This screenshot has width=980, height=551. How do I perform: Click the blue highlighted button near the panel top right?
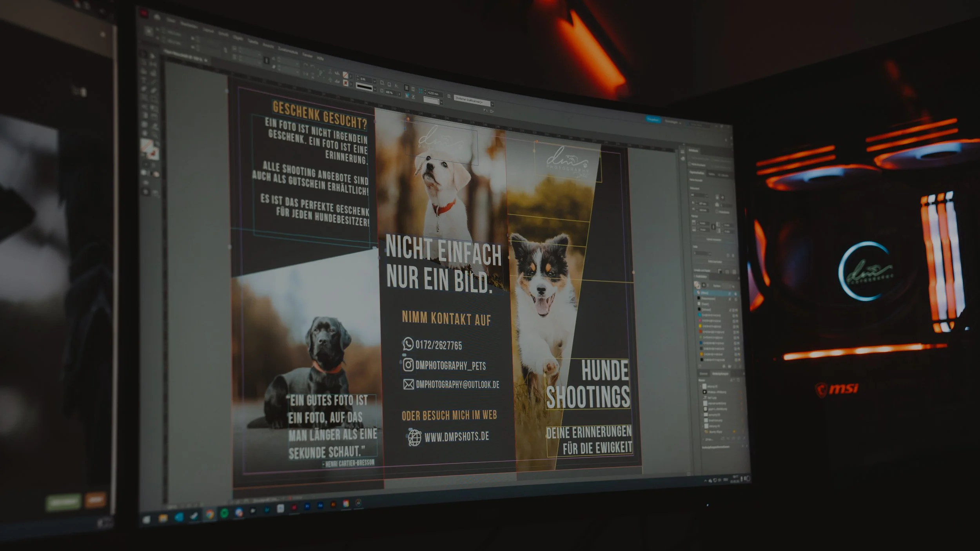coord(653,119)
